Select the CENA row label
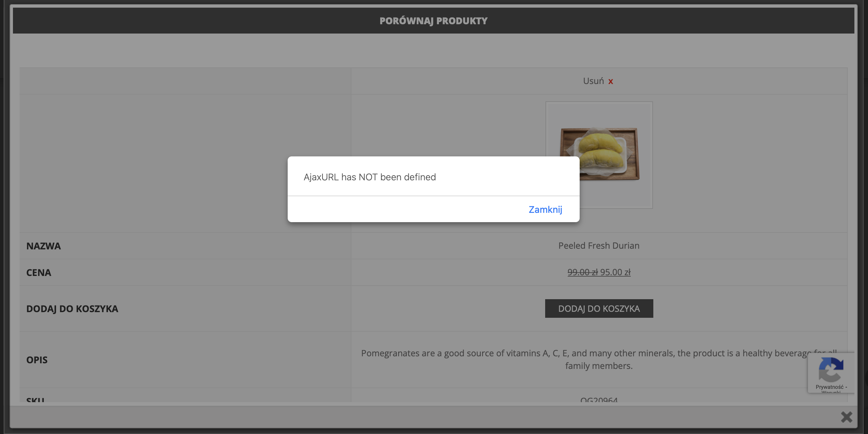This screenshot has width=868, height=434. point(39,273)
